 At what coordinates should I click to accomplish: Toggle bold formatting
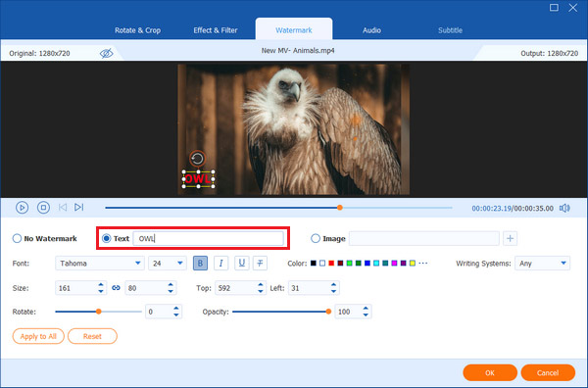pos(200,264)
